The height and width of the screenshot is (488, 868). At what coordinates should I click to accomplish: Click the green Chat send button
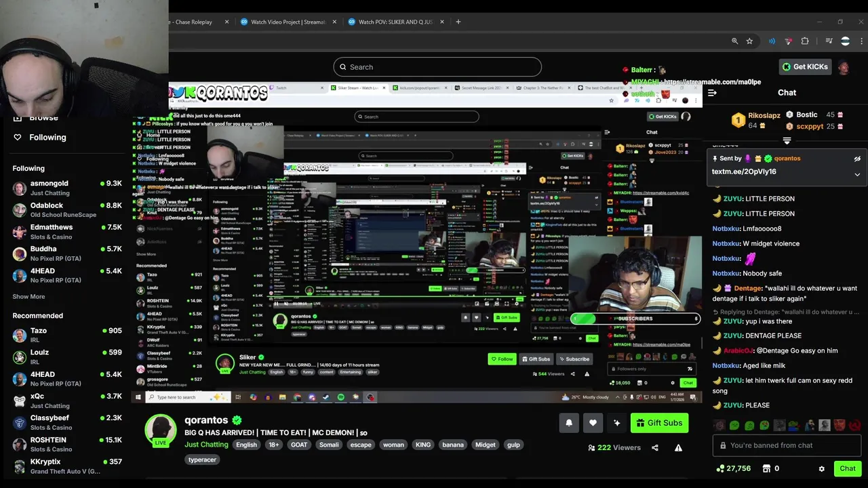(848, 468)
